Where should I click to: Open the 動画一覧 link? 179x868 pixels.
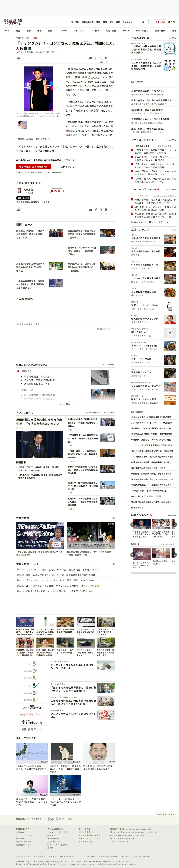pos(172,515)
